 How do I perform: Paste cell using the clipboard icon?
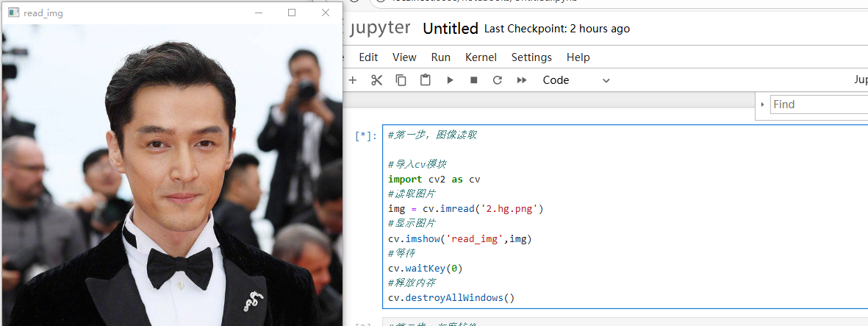coord(425,80)
